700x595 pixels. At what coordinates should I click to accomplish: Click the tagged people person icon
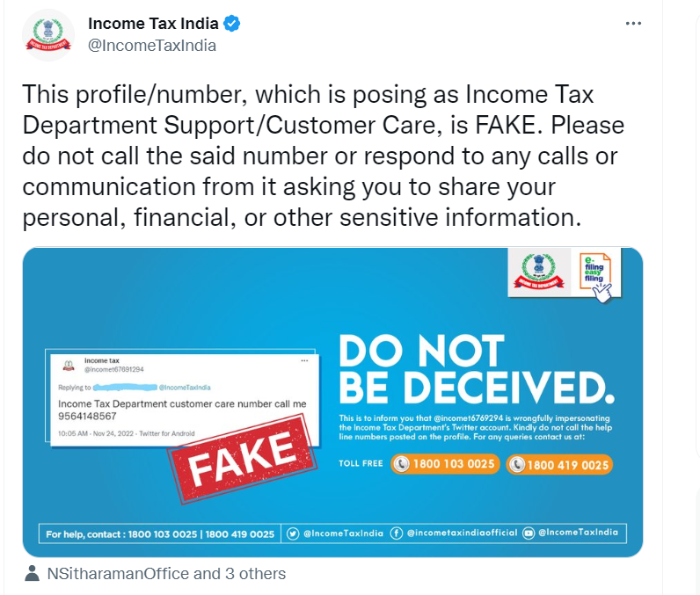click(32, 574)
